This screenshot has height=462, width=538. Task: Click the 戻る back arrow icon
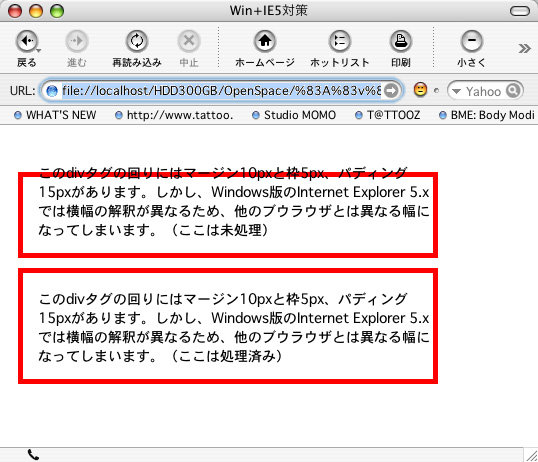pos(26,41)
